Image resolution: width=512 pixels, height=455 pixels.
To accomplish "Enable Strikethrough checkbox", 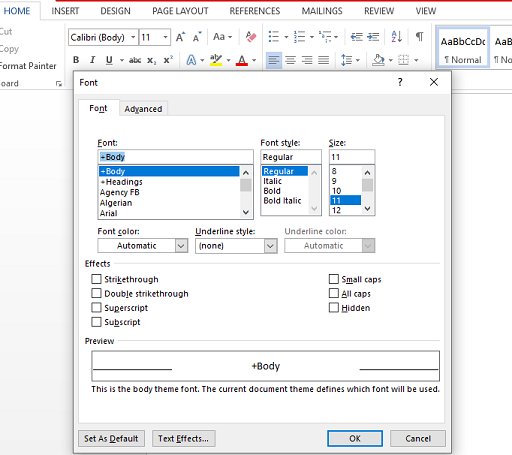I will click(96, 279).
